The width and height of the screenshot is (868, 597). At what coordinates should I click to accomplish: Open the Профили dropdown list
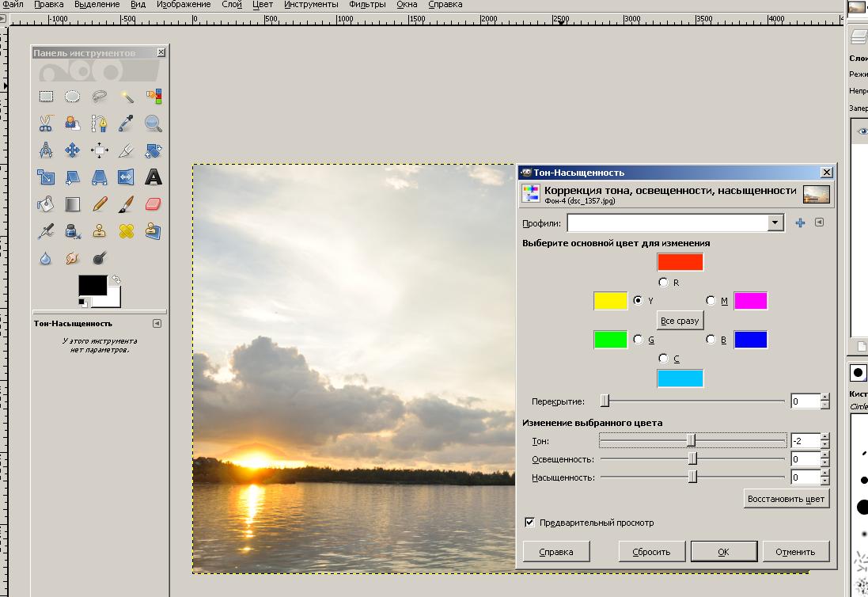[x=775, y=223]
